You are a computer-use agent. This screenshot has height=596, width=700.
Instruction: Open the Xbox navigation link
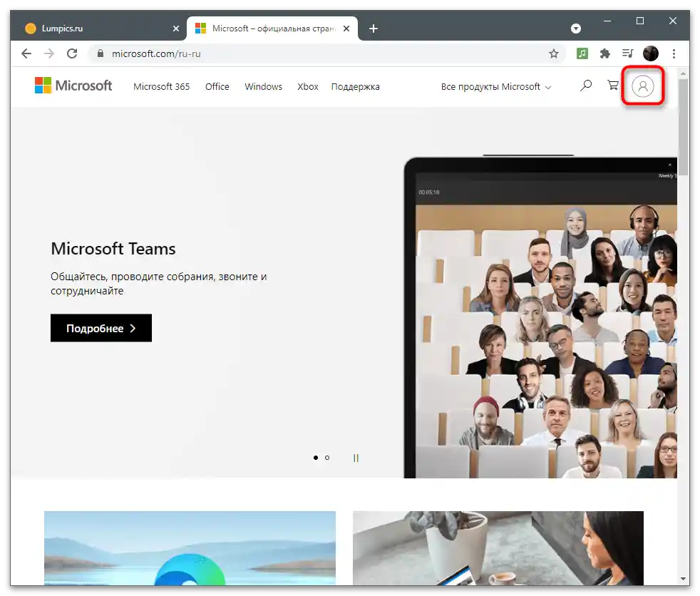click(x=308, y=86)
